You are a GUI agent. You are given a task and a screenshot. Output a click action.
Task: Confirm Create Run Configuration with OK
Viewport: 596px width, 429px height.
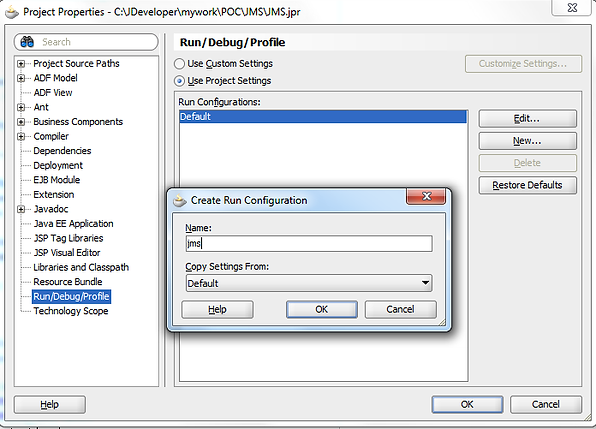(x=322, y=309)
